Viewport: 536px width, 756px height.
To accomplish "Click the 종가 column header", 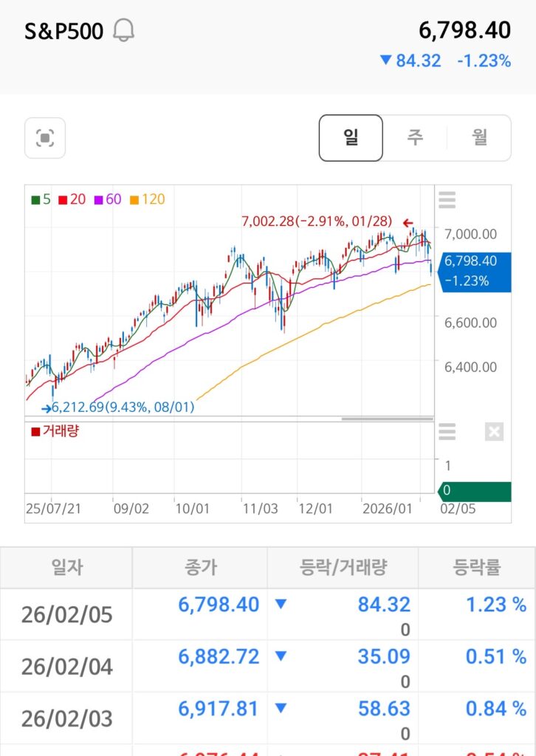I will pos(199,567).
